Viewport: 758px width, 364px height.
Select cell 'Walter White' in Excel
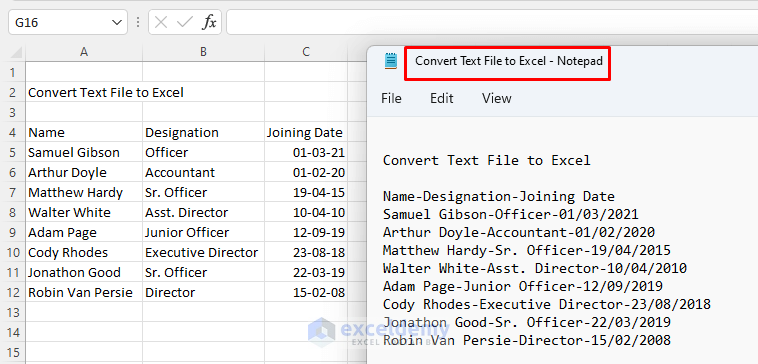pos(84,213)
